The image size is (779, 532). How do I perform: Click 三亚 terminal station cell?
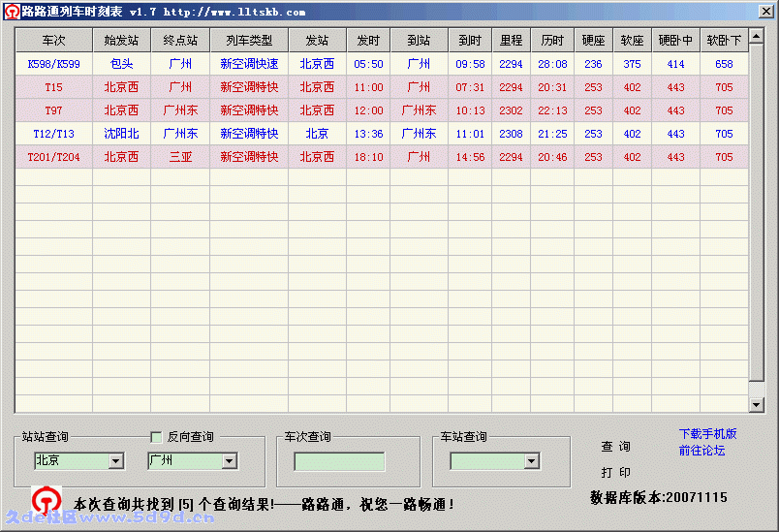coord(180,157)
